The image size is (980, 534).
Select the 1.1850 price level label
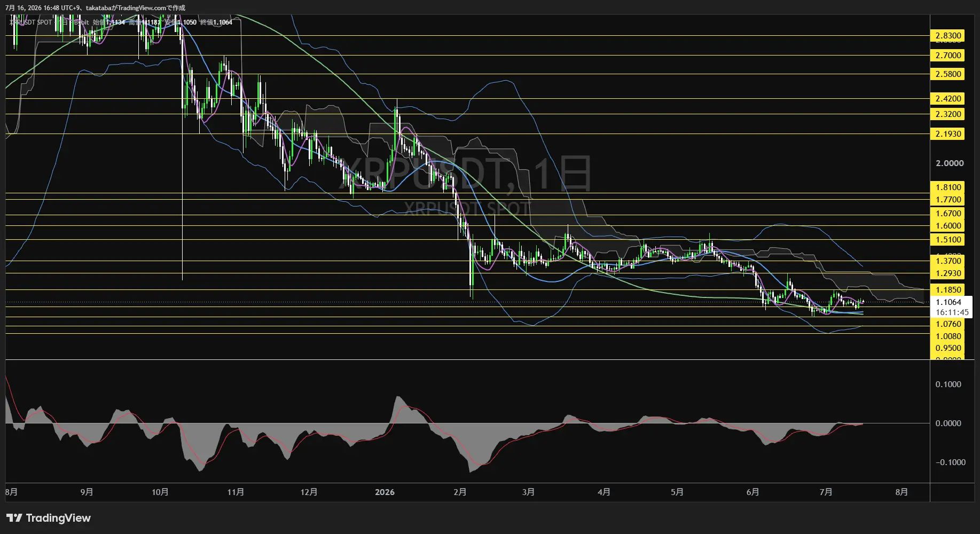click(x=948, y=289)
